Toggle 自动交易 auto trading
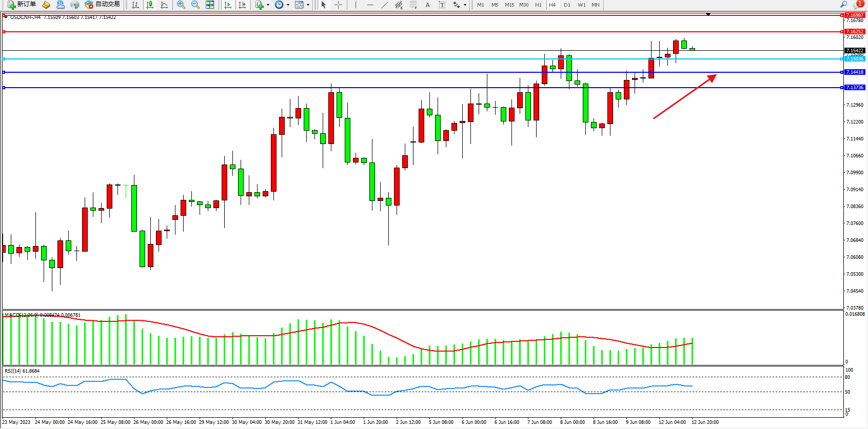The width and height of the screenshot is (868, 429). click(102, 5)
